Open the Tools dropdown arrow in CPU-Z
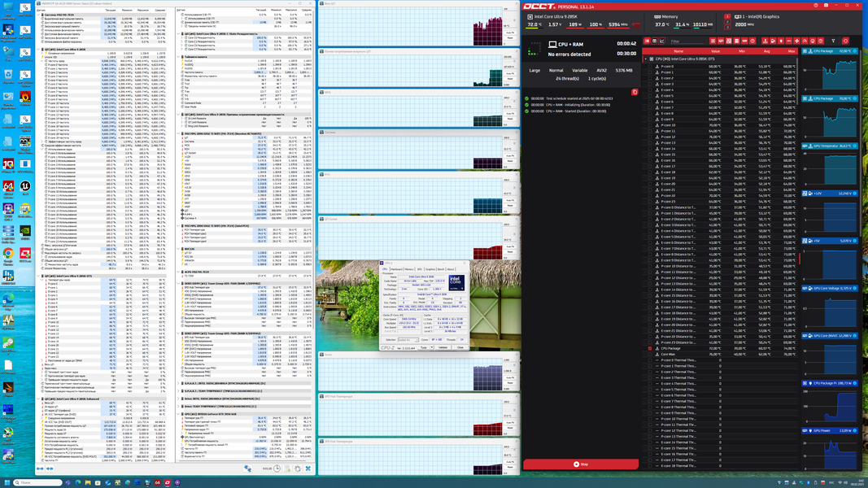Viewport: 868px width, 488px height. pyautogui.click(x=432, y=347)
